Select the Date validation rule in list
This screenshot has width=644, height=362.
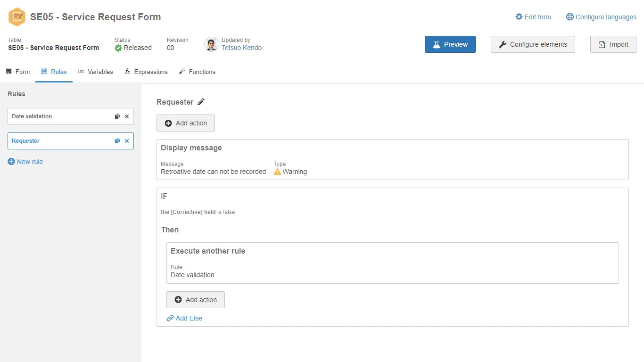pyautogui.click(x=57, y=116)
